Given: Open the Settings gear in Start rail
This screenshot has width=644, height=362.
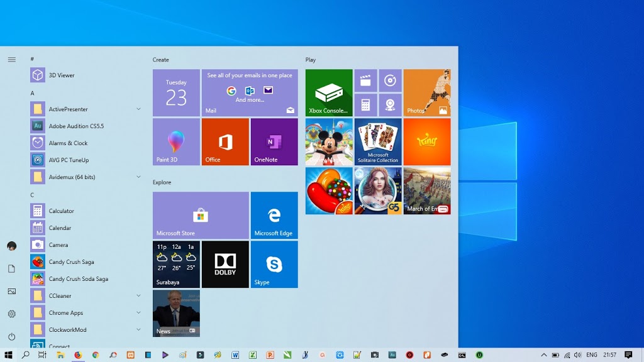Looking at the screenshot, I should click(x=11, y=314).
